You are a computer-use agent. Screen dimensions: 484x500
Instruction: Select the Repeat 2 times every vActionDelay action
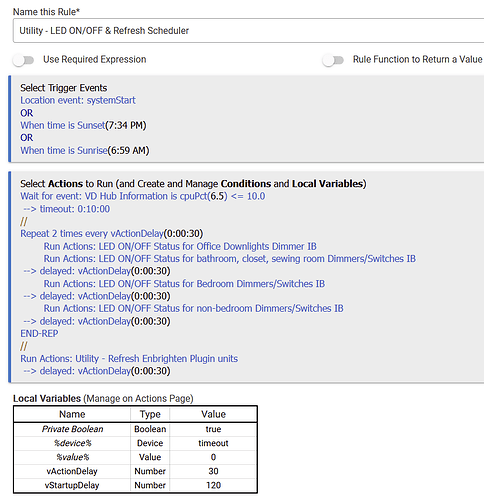pos(112,233)
